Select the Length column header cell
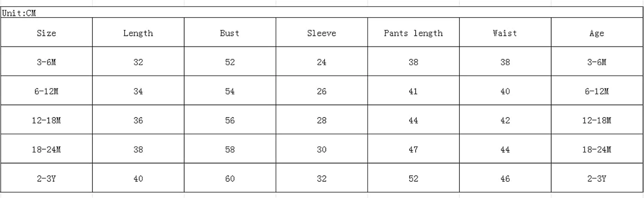The height and width of the screenshot is (198, 644). [138, 33]
